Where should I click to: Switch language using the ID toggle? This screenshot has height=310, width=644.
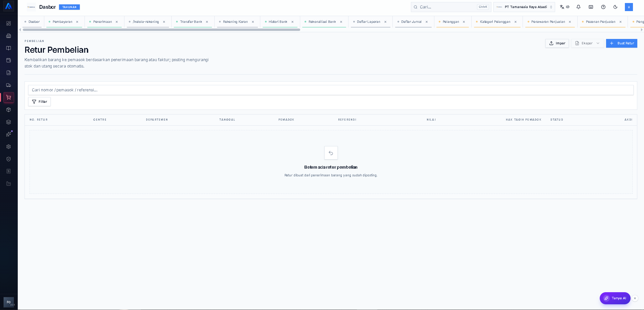[x=565, y=7]
